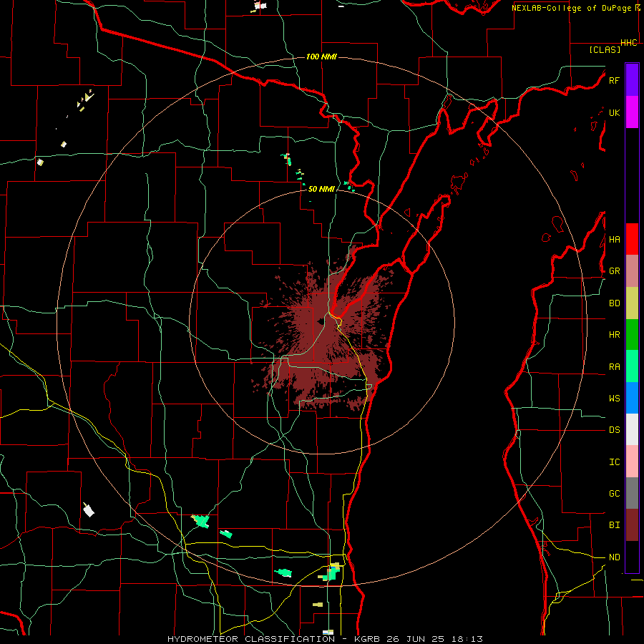Viewport: 644px width, 644px height.
Task: Click the GC legend label
Action: tap(614, 494)
